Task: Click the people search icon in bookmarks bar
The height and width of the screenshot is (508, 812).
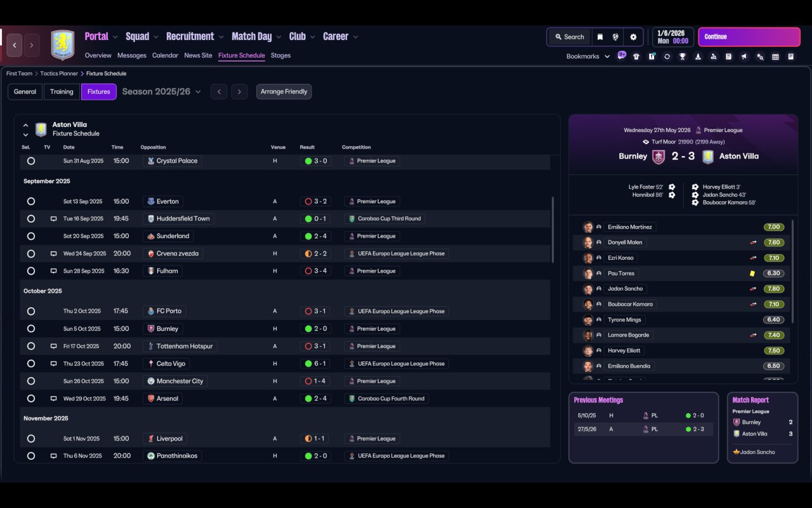Action: pos(713,57)
